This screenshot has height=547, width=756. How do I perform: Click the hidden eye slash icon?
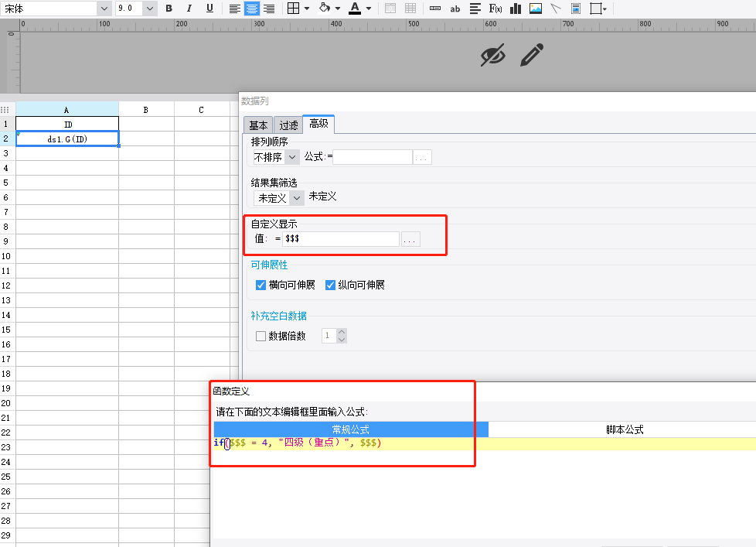[492, 55]
